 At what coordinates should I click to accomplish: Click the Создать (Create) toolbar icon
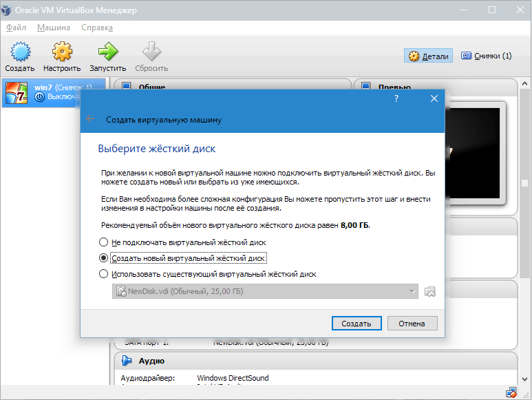(19, 52)
